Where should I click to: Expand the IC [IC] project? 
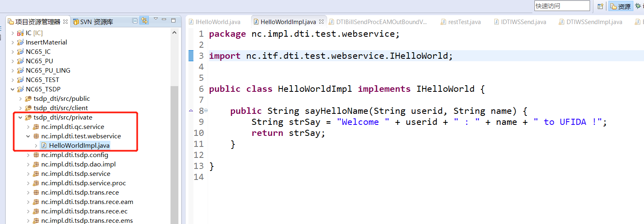coord(13,33)
